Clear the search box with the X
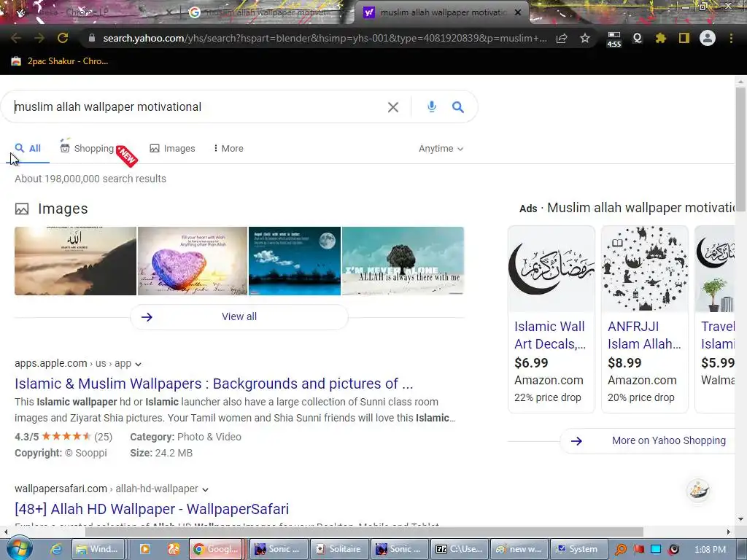This screenshot has height=560, width=747. 393,107
